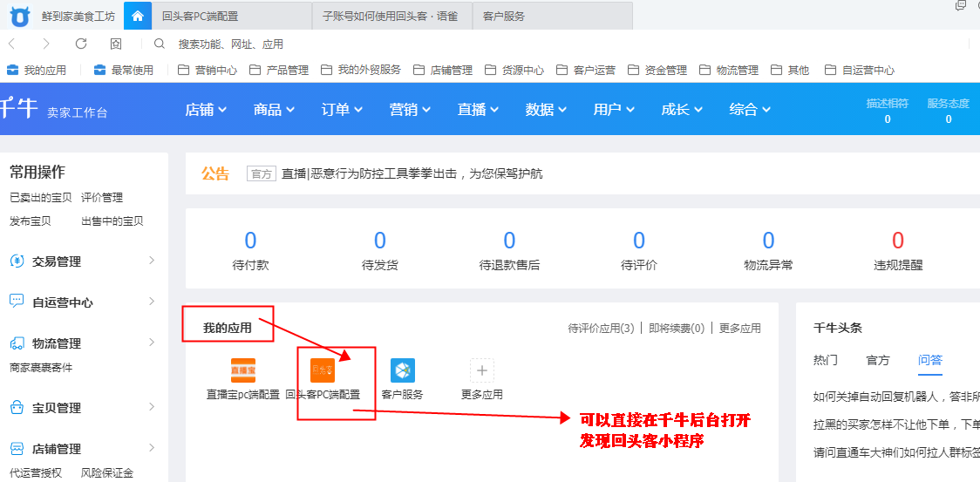The image size is (980, 482).
Task: Open 我的外贸服务 bookmark folder
Action: (361, 70)
